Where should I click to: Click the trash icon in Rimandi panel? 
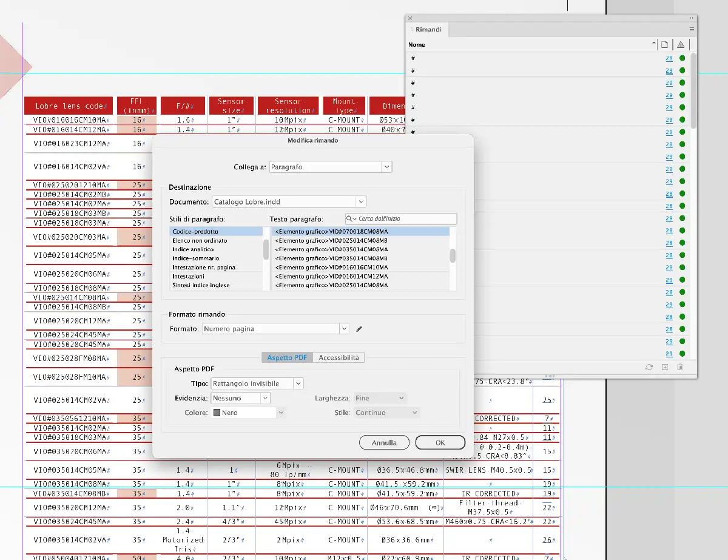click(680, 367)
